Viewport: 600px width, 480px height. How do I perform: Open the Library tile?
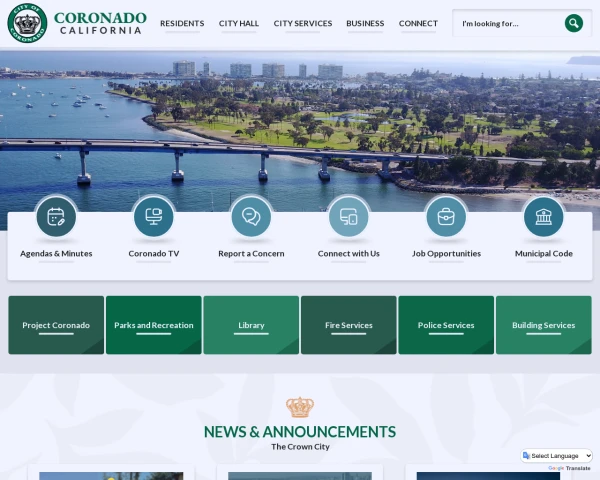coord(251,325)
